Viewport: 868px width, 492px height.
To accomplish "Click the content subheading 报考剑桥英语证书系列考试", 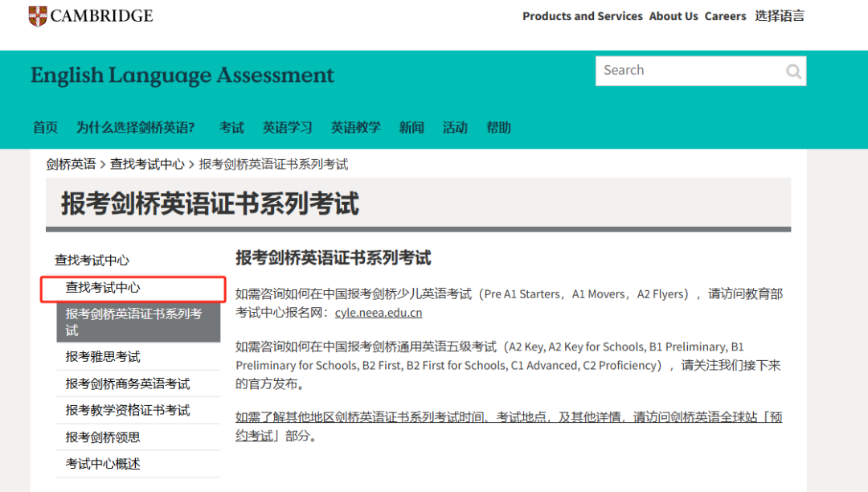I will [x=334, y=258].
